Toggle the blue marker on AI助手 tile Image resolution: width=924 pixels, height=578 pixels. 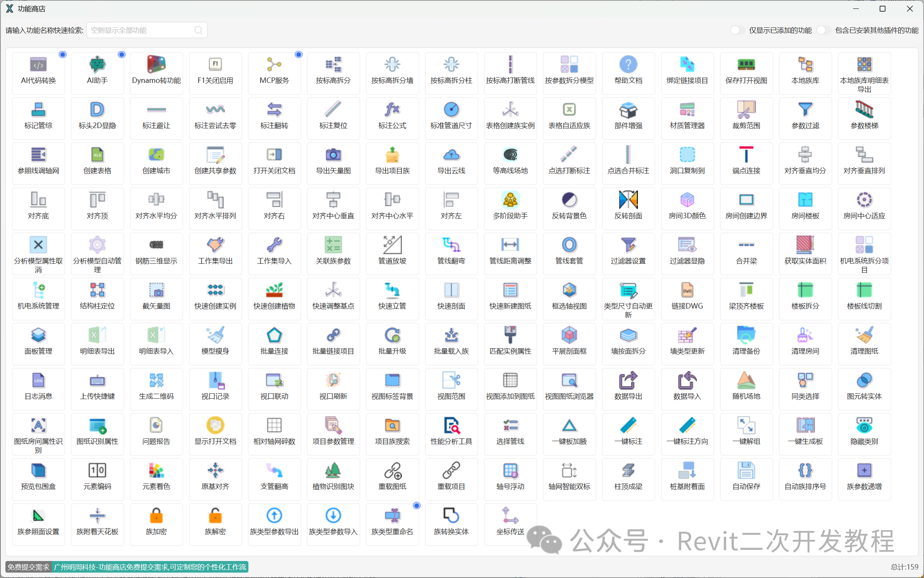[121, 55]
